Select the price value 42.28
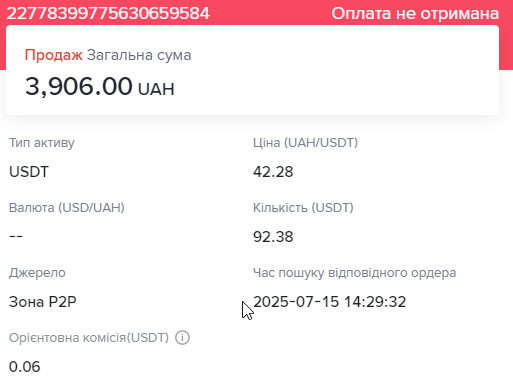Image resolution: width=513 pixels, height=392 pixels. tap(273, 172)
